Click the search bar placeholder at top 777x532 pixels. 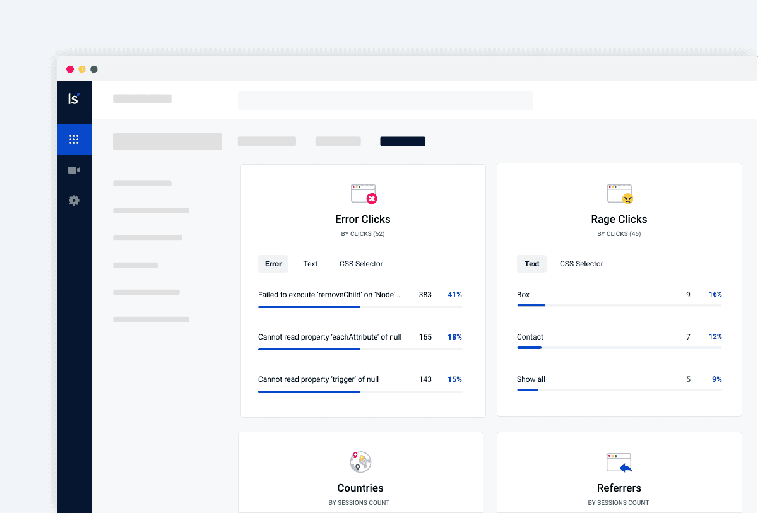coord(386,100)
